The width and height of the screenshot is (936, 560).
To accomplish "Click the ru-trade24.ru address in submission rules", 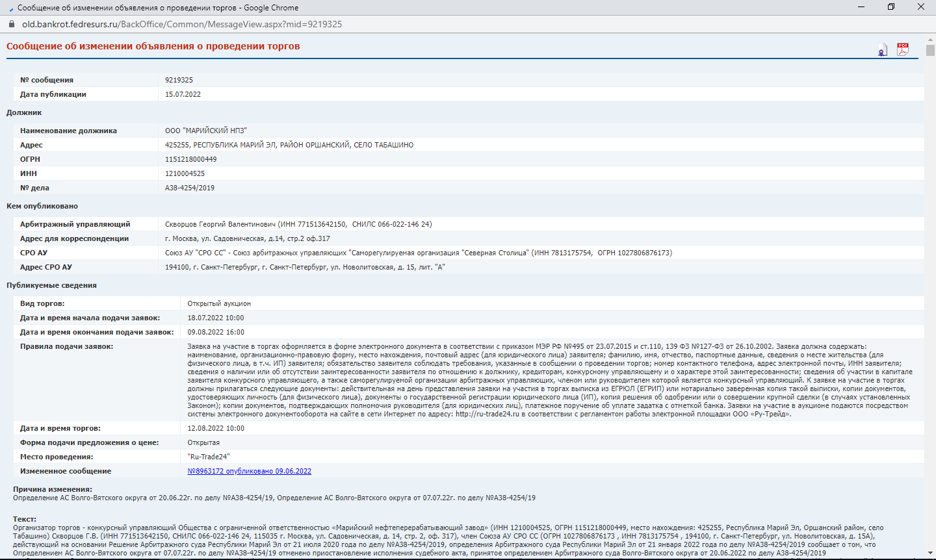I will [x=487, y=414].
